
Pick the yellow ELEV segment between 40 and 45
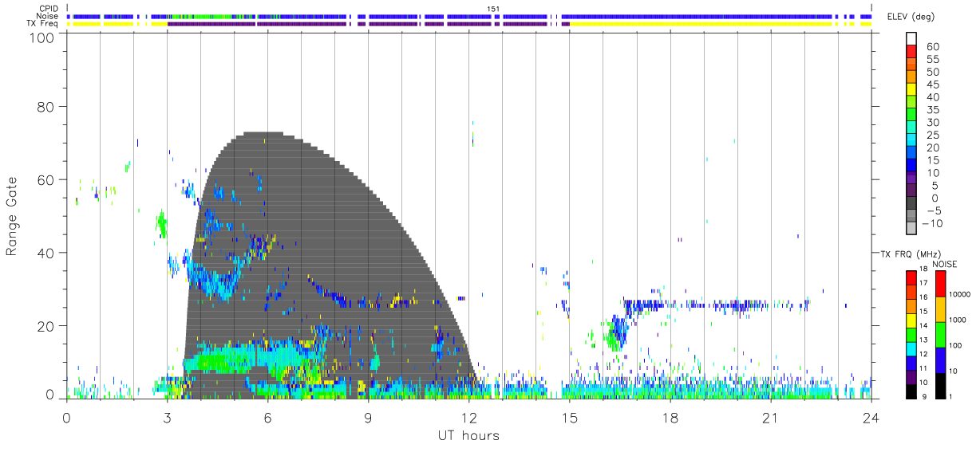pyautogui.click(x=911, y=90)
